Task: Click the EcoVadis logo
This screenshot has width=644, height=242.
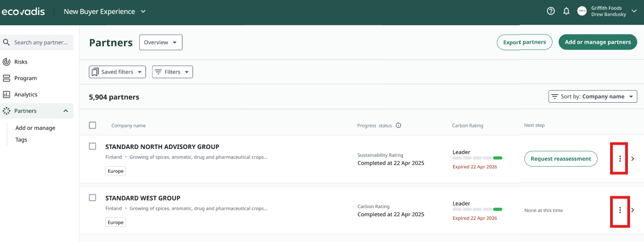Action: [x=23, y=11]
